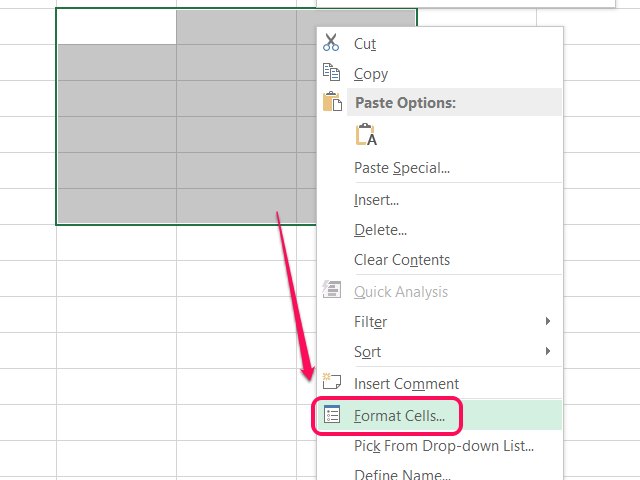Image resolution: width=640 pixels, height=480 pixels.
Task: Open Format Cells... dialog
Action: tap(440, 416)
